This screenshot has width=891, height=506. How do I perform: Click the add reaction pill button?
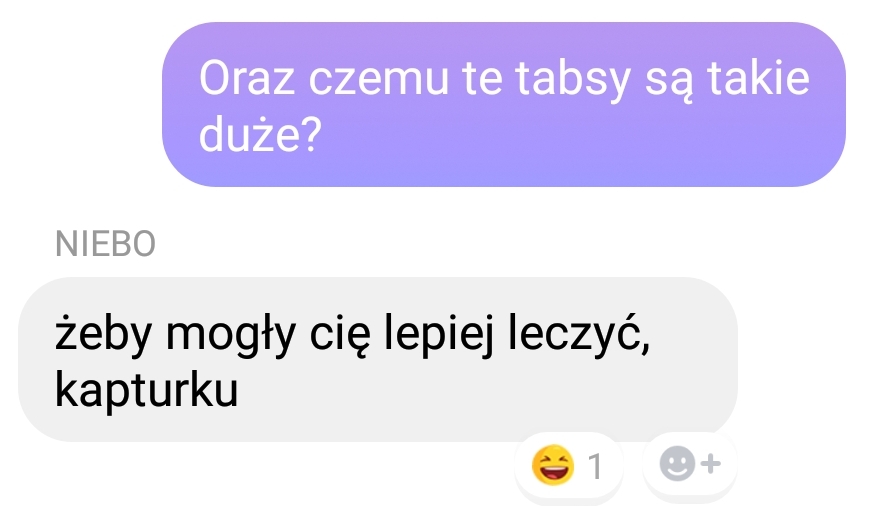coord(690,464)
